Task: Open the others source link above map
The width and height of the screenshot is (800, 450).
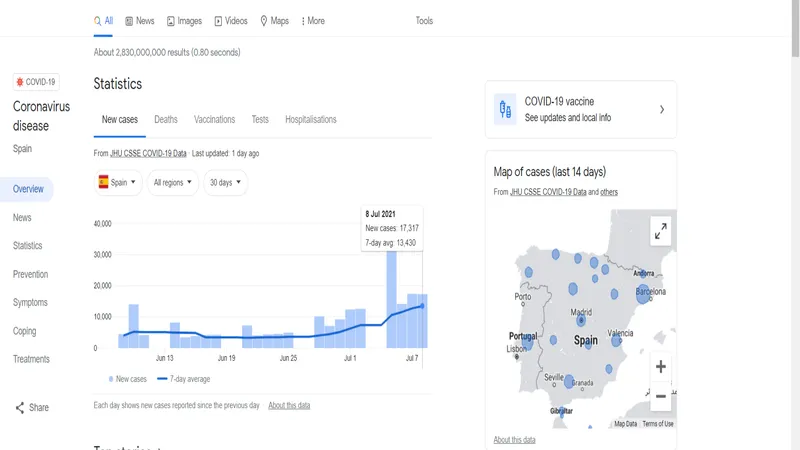Action: click(609, 192)
